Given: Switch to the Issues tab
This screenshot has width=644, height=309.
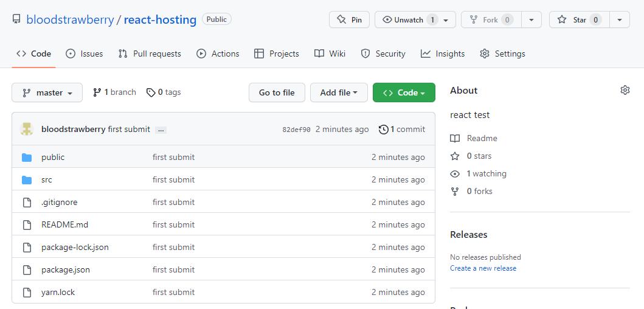Looking at the screenshot, I should coord(84,54).
